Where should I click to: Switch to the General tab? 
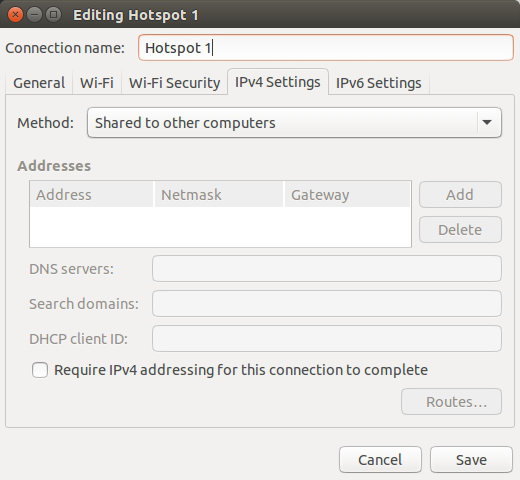point(39,83)
